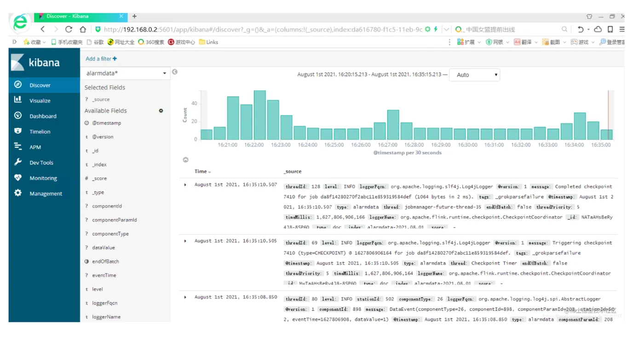644x345 pixels.
Task: Open a new browser tab
Action: (134, 16)
